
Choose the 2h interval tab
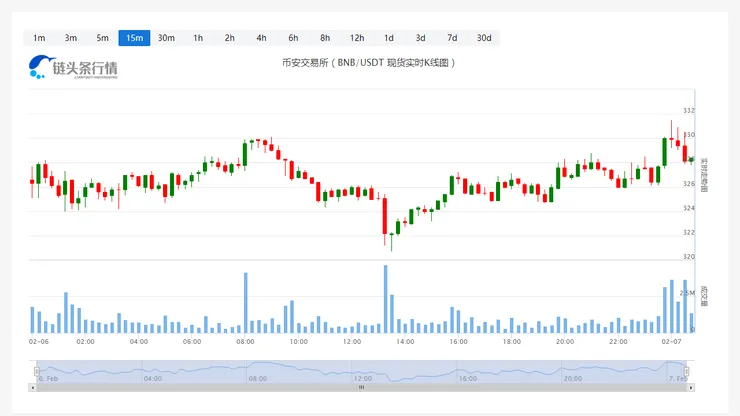click(230, 38)
